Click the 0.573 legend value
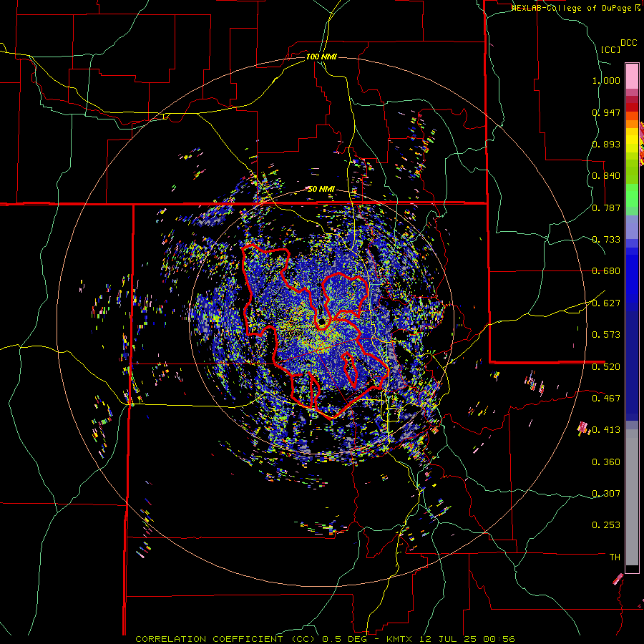 pyautogui.click(x=606, y=335)
